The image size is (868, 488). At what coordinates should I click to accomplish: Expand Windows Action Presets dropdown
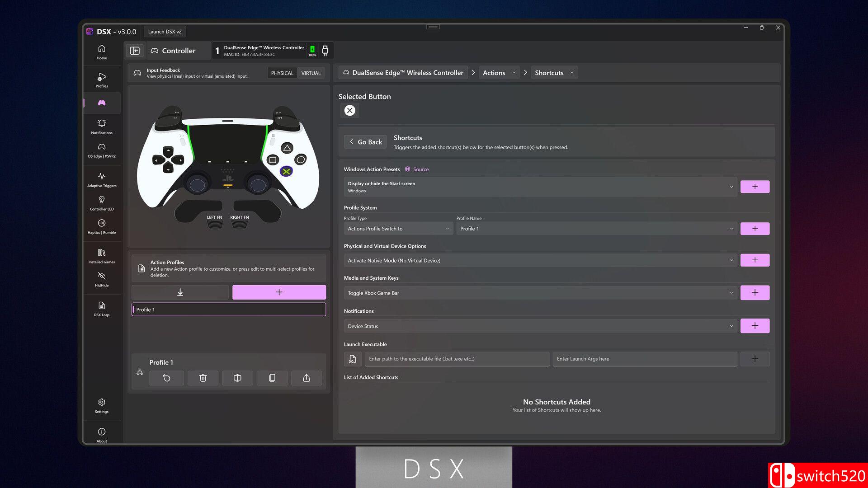click(x=541, y=187)
